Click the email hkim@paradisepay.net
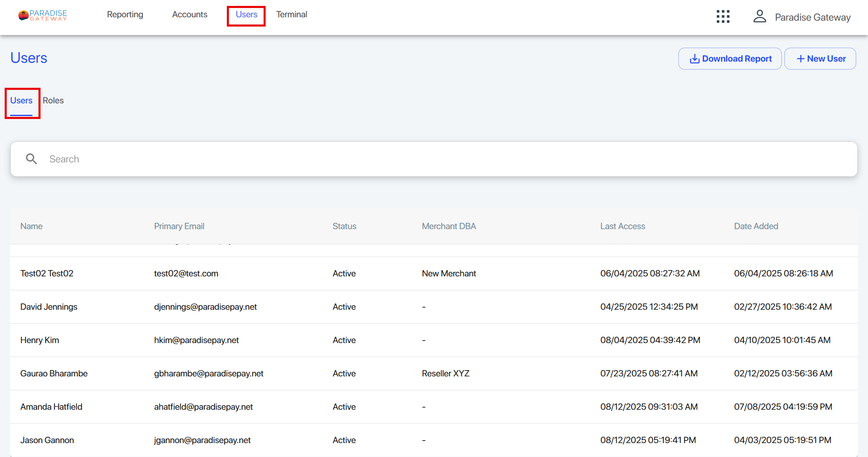The image size is (868, 457). (x=196, y=340)
